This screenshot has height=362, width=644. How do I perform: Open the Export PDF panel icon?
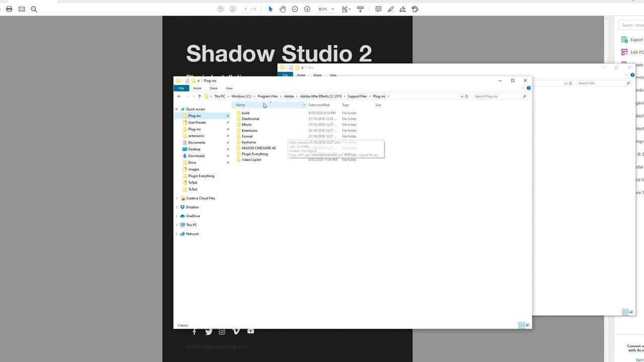pos(625,39)
